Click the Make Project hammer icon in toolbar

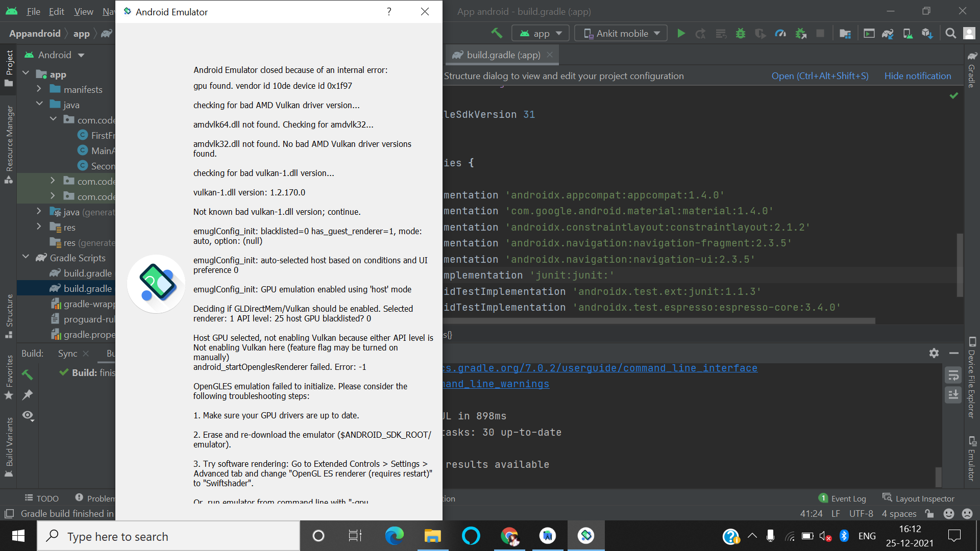(497, 33)
